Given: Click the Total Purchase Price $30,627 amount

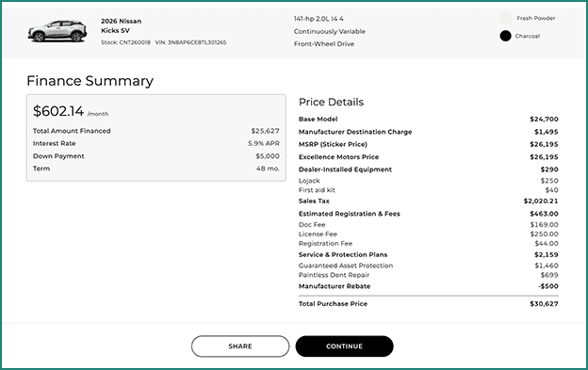Looking at the screenshot, I should pyautogui.click(x=544, y=304).
